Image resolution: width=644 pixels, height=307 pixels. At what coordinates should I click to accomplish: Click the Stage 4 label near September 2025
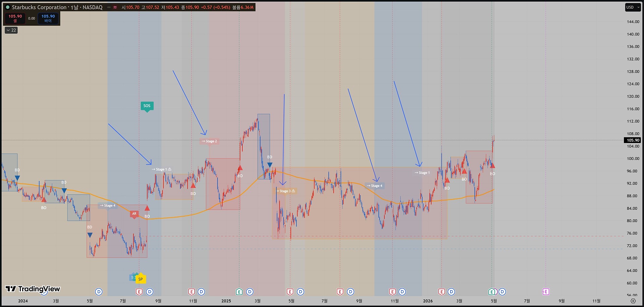(x=375, y=186)
